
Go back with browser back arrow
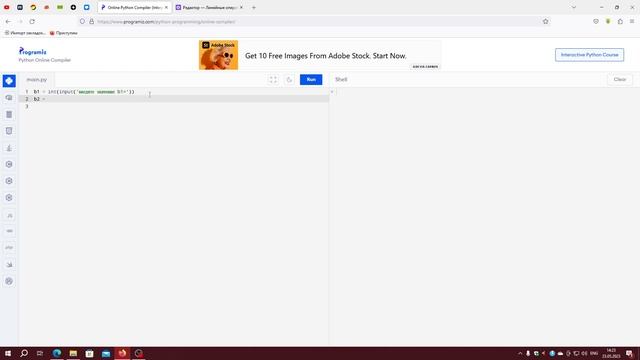9,21
